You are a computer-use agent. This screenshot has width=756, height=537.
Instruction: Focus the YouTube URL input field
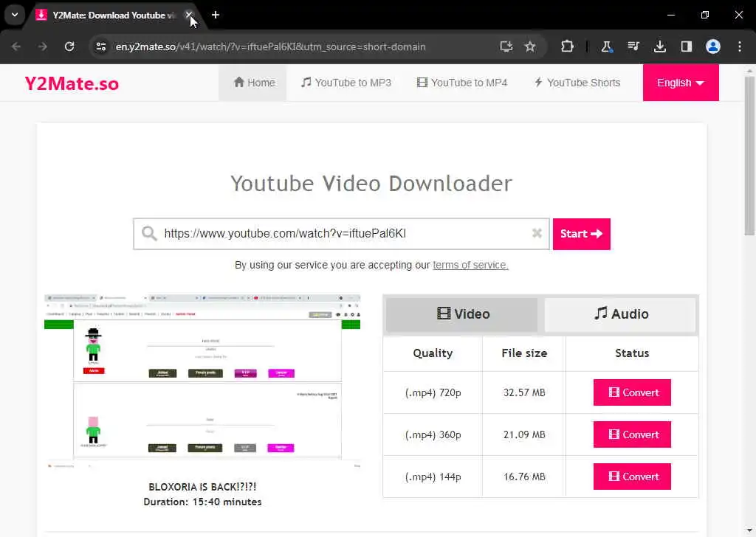pyautogui.click(x=341, y=234)
